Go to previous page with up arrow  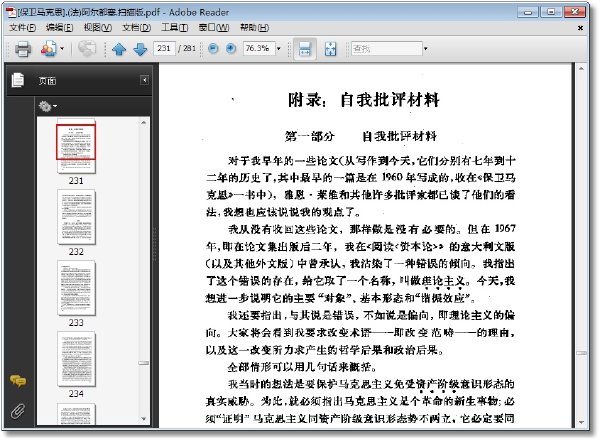119,49
